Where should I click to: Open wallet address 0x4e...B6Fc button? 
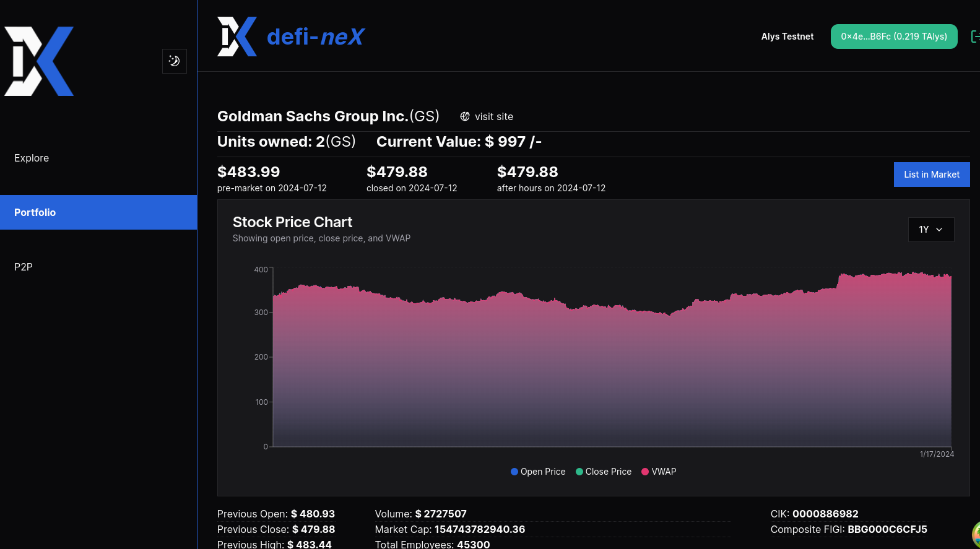(894, 37)
